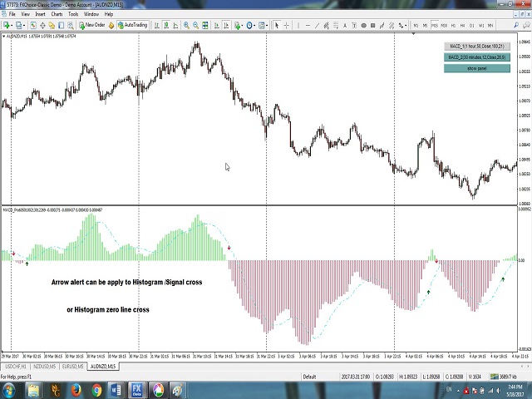
Task: Open Microsoft Word from the taskbar
Action: tap(116, 390)
